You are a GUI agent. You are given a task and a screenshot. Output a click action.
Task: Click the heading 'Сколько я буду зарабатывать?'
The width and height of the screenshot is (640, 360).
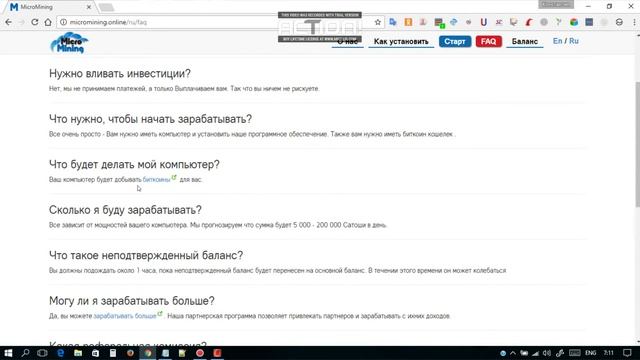pyautogui.click(x=125, y=210)
